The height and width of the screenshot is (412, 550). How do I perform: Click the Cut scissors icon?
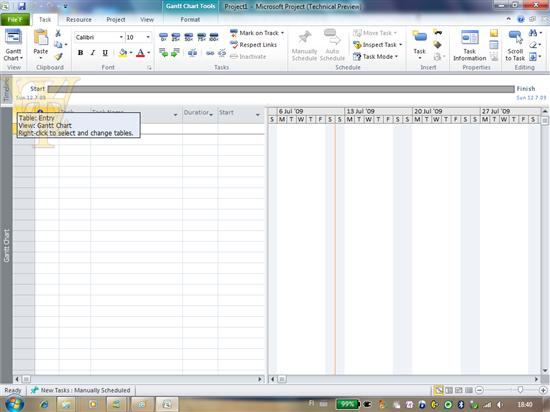coord(58,33)
